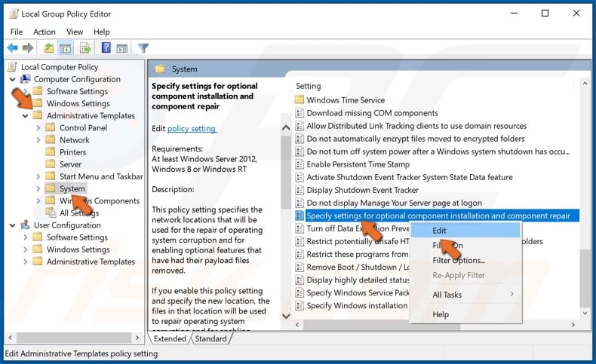This screenshot has width=596, height=364.
Task: Click up arrow of settings list scrollbar
Action: (585, 84)
